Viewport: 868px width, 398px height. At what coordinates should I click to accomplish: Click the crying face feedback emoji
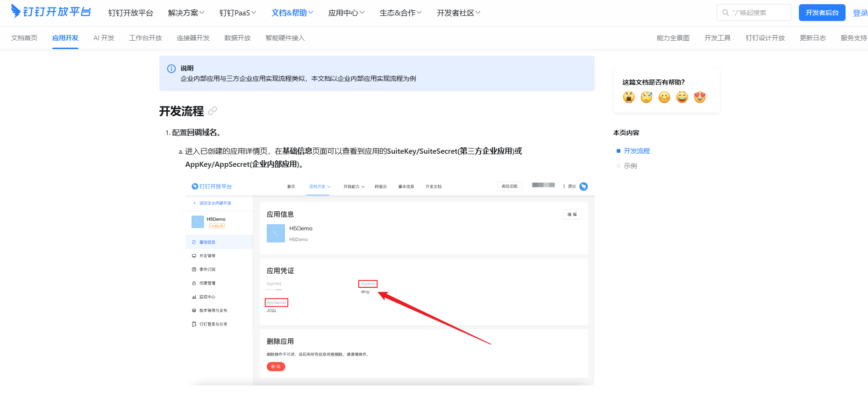click(629, 97)
